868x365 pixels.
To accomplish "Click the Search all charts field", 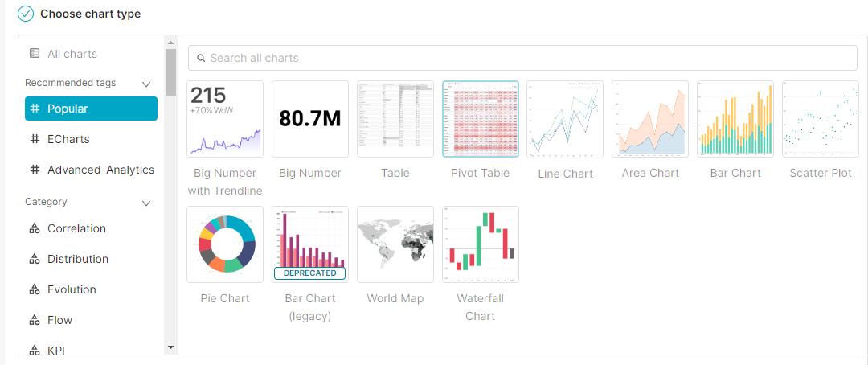I will (x=522, y=58).
